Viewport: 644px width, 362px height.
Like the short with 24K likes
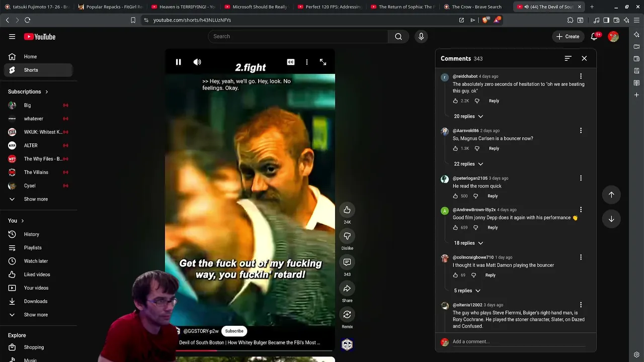coord(347,210)
